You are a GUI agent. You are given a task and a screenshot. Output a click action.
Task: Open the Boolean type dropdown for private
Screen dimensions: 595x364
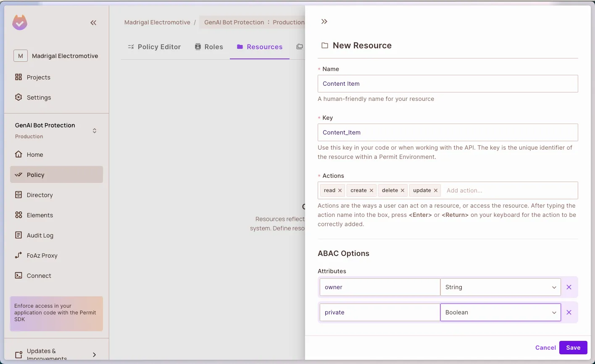500,312
